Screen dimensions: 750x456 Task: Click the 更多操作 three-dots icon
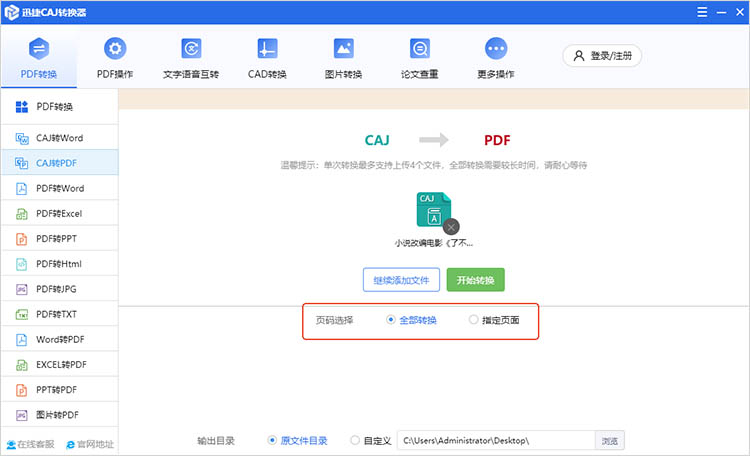pos(496,49)
